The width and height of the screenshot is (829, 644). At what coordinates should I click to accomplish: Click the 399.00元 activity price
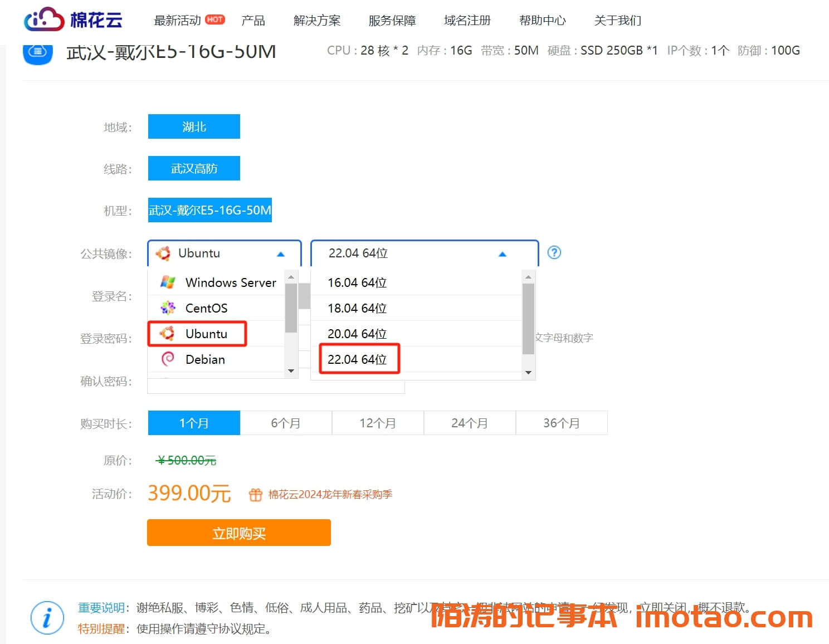(189, 494)
